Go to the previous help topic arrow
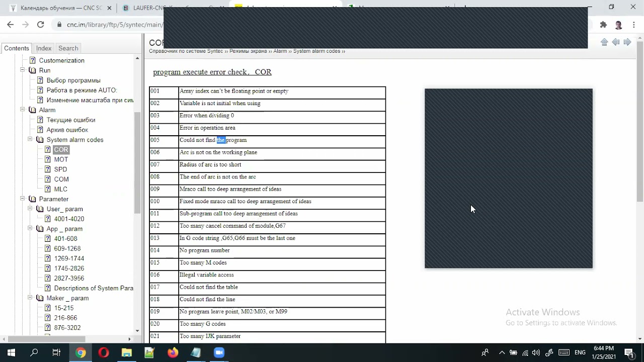 pyautogui.click(x=616, y=42)
